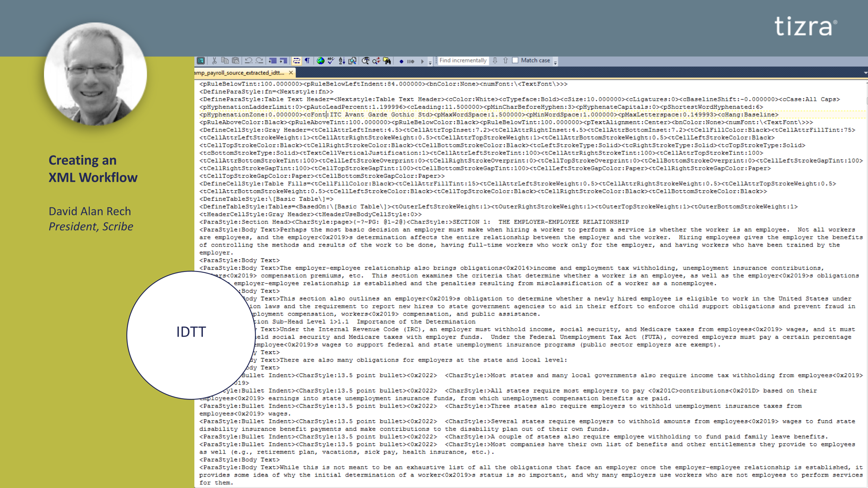Screen dimensions: 868x488
Task: Click Find next down arrow button
Action: click(495, 60)
